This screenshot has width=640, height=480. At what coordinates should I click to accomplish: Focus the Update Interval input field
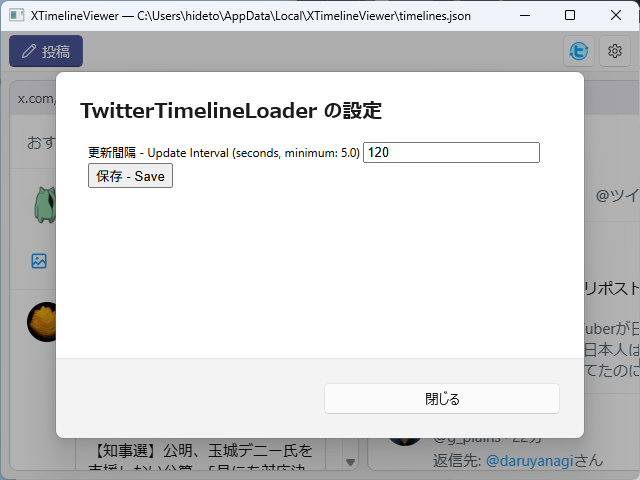(x=451, y=152)
